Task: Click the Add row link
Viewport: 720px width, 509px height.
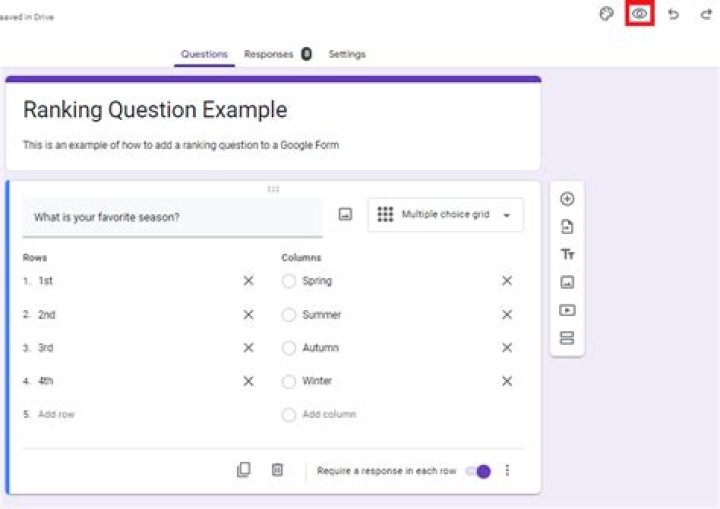Action: pyautogui.click(x=56, y=414)
